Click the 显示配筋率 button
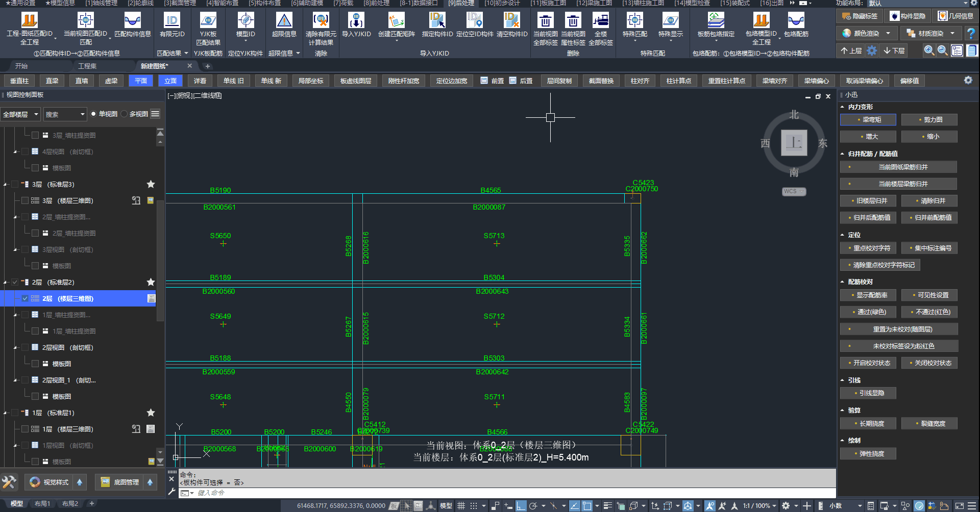This screenshot has height=512, width=980. [868, 295]
